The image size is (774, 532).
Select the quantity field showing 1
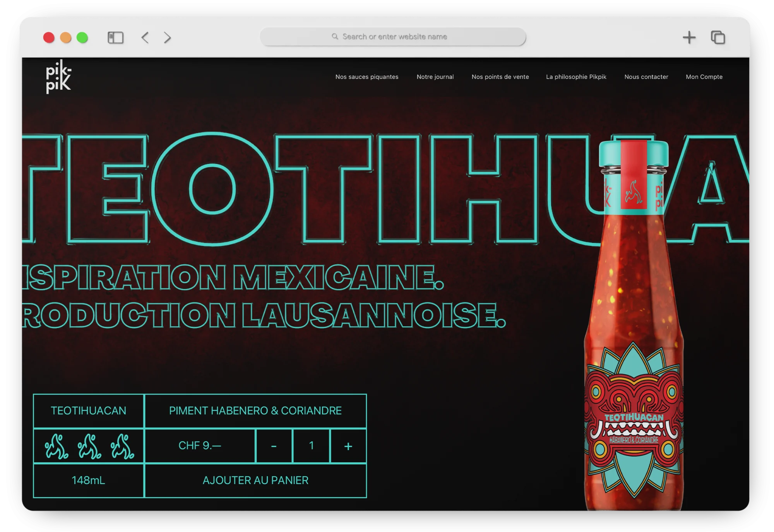312,446
